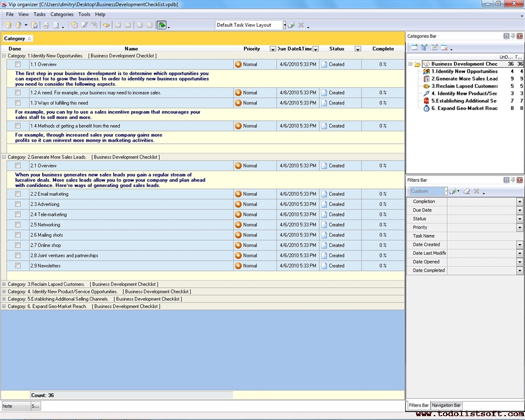Click the Note button at the bottom
The width and height of the screenshot is (525, 420).
point(15,406)
